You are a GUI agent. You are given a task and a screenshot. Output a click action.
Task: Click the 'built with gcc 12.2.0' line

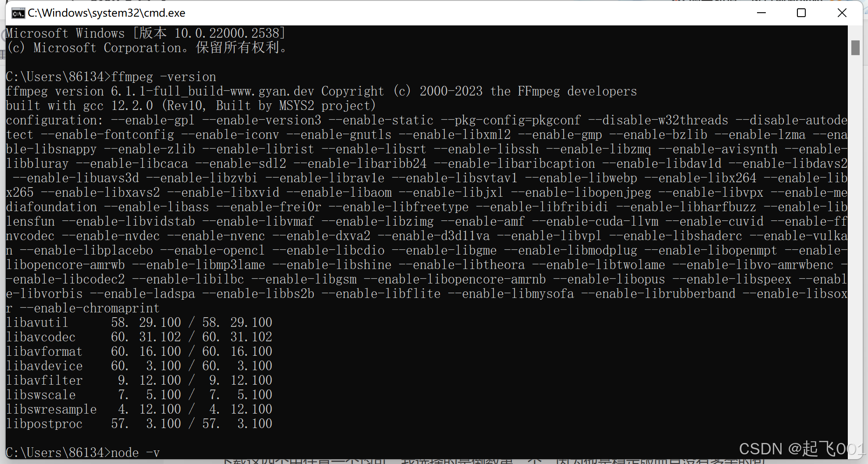tap(191, 106)
